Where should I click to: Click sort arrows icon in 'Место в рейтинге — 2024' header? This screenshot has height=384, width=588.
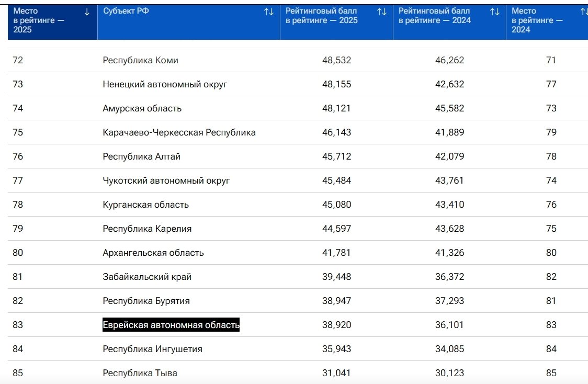click(x=584, y=12)
